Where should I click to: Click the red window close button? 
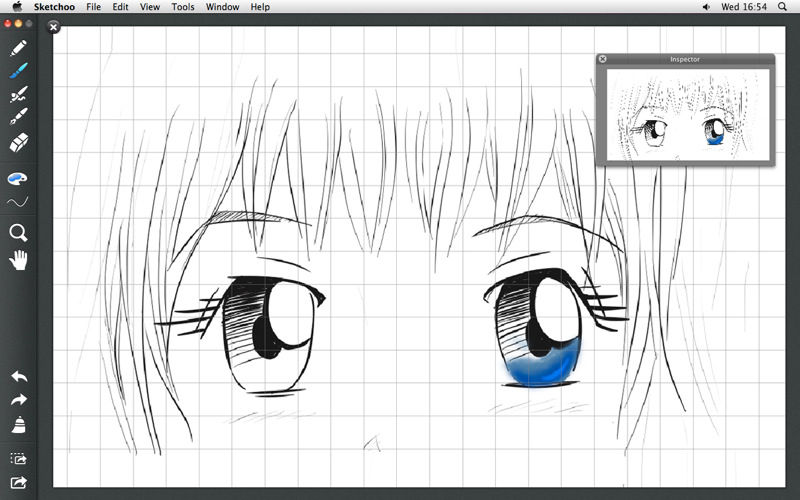pos(8,23)
